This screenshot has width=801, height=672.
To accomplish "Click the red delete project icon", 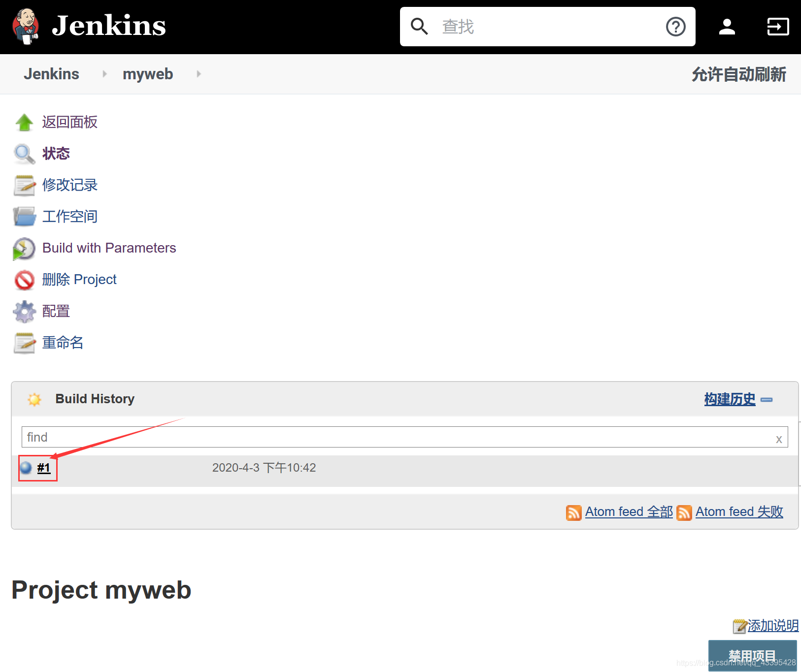I will [24, 280].
